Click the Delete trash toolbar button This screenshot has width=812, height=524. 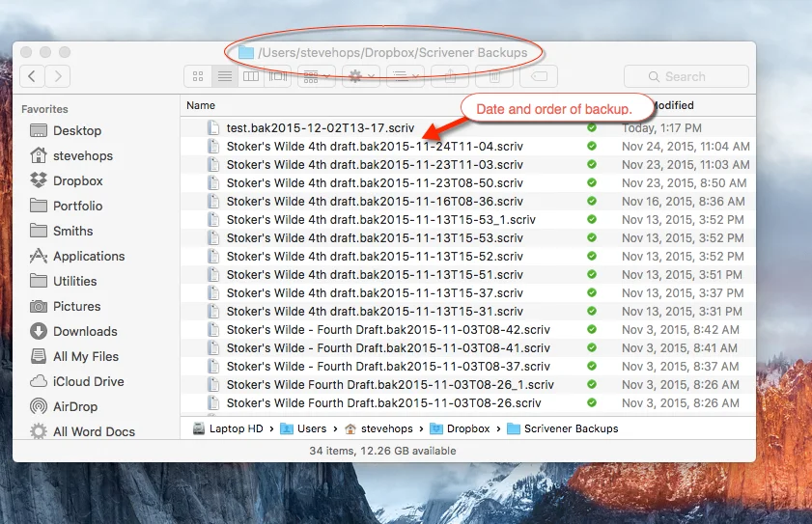(494, 76)
